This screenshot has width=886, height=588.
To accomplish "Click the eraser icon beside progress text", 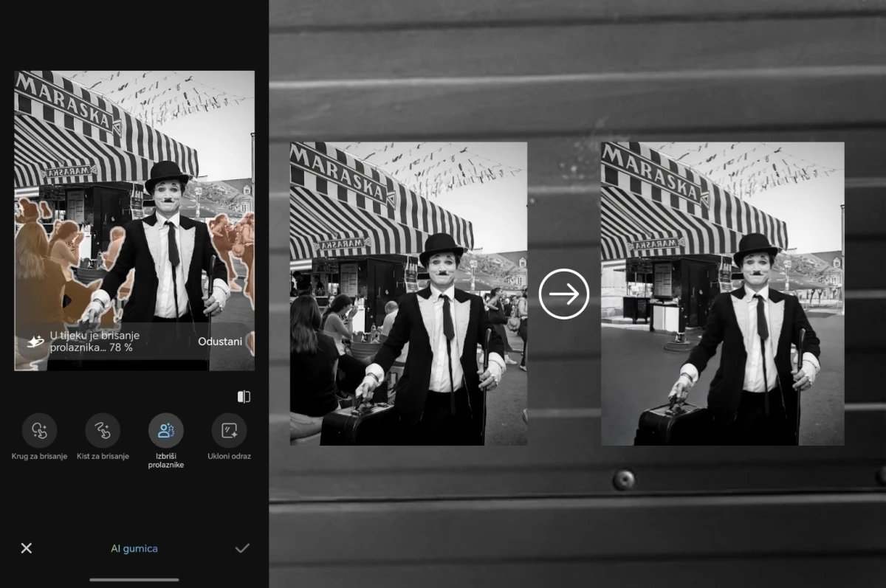I will tap(35, 342).
